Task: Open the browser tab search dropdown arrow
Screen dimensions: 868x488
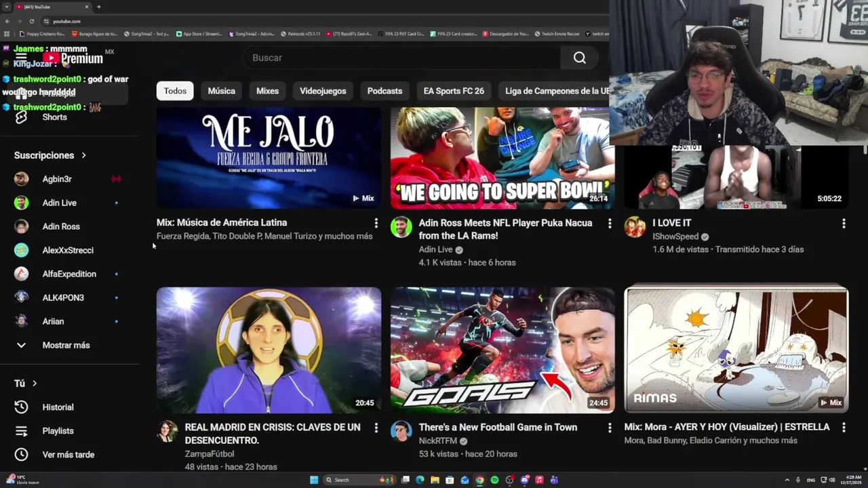Action: pos(7,7)
